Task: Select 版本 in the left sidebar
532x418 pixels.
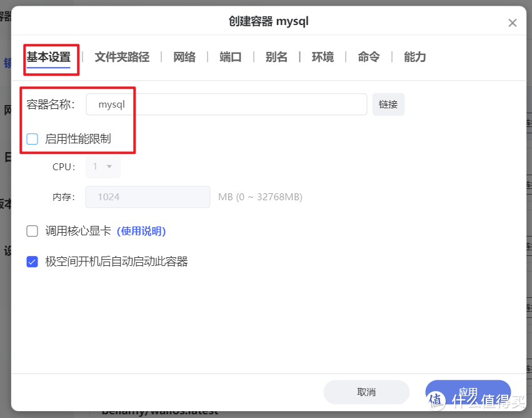Action: (6, 204)
